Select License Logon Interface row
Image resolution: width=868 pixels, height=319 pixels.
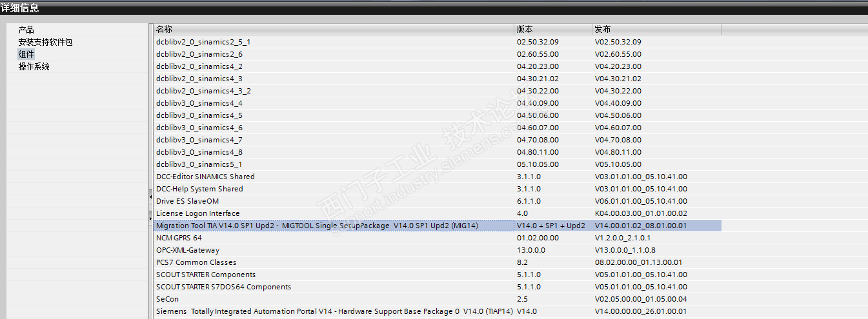438,213
